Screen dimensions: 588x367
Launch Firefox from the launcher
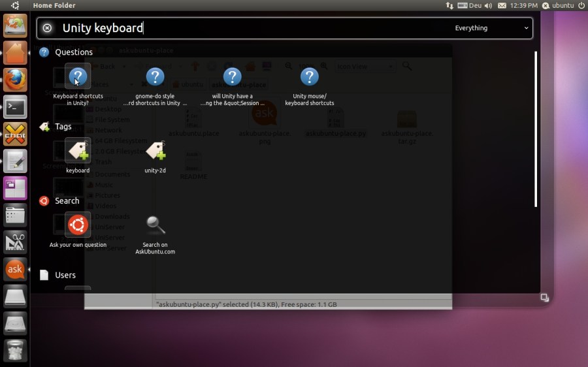click(x=15, y=80)
